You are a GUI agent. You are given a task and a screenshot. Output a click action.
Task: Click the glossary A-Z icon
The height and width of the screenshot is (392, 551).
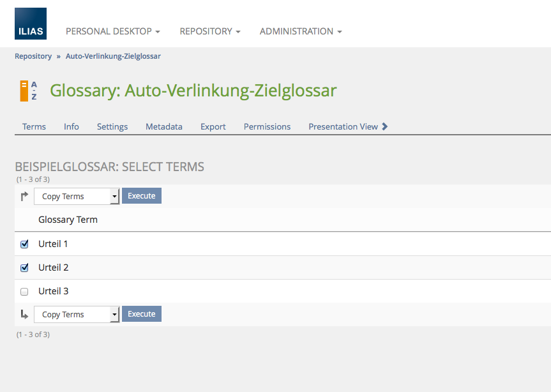tap(28, 91)
